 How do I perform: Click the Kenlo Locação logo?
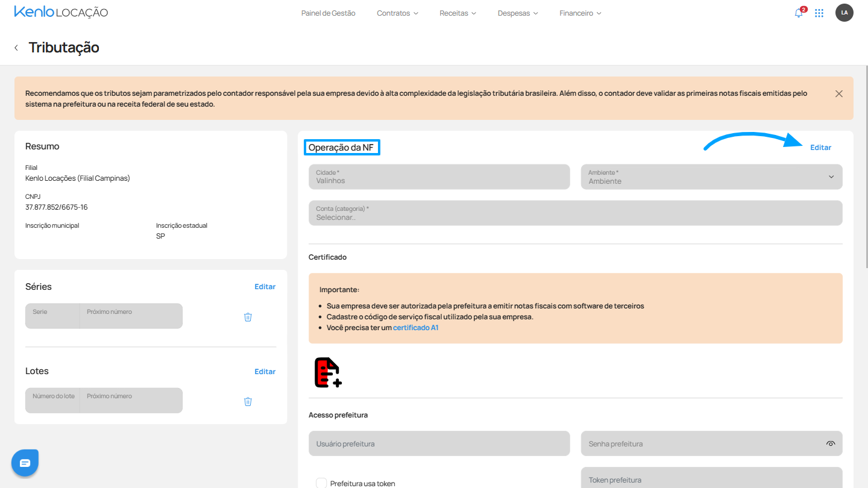[61, 12]
